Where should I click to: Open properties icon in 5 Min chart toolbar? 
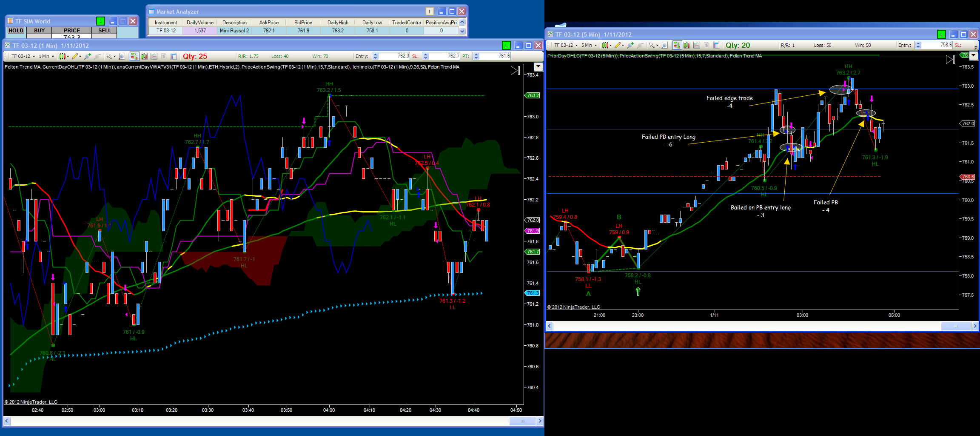[716, 45]
